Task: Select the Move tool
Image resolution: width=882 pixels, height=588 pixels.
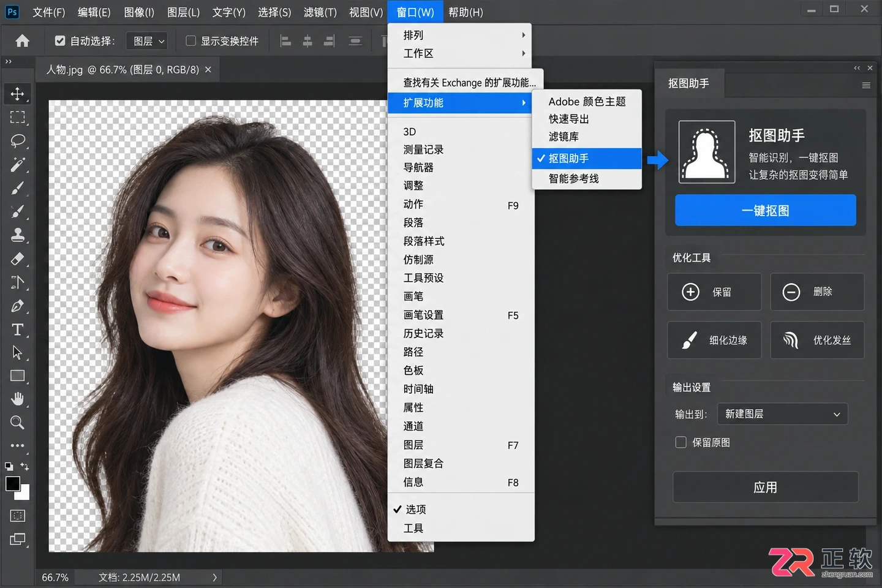Action: (x=17, y=94)
